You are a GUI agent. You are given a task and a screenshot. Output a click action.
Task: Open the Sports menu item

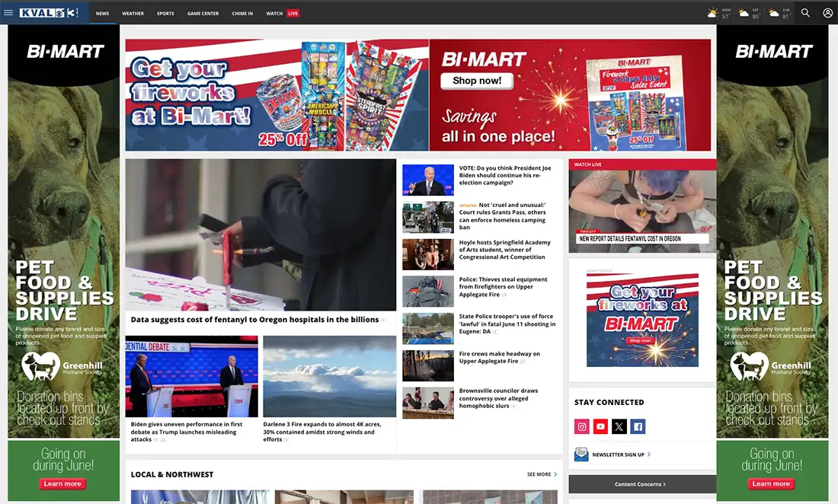coord(165,14)
